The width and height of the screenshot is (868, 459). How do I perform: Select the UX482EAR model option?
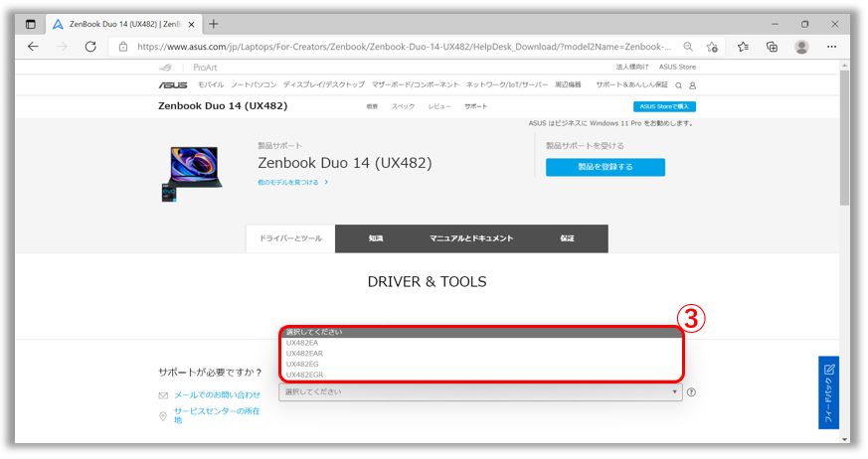coord(304,354)
